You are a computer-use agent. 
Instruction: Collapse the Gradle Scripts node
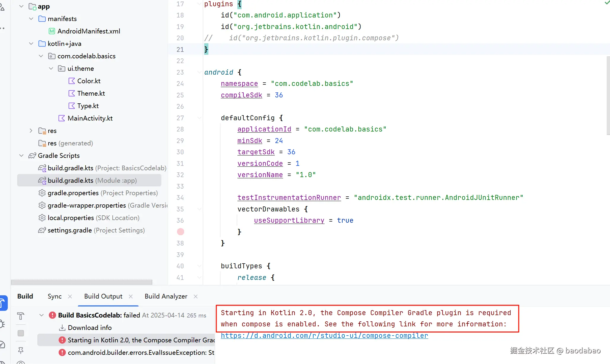(x=21, y=155)
